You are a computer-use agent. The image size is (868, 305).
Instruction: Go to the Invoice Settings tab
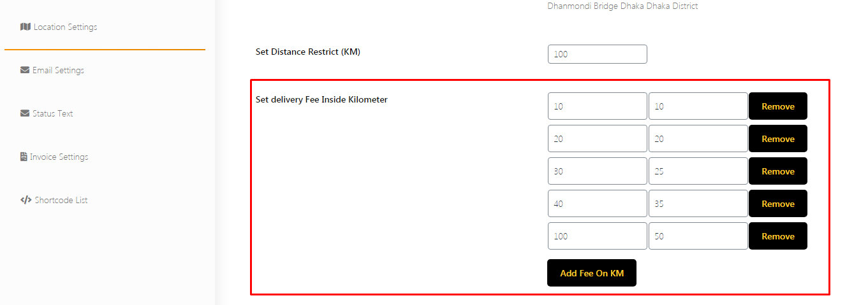pos(59,157)
